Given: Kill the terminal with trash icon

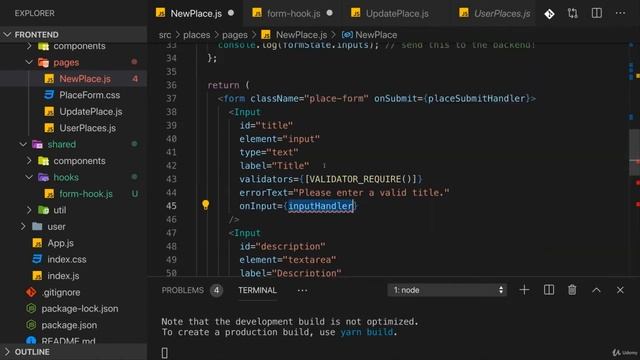Looking at the screenshot, I should tap(572, 290).
